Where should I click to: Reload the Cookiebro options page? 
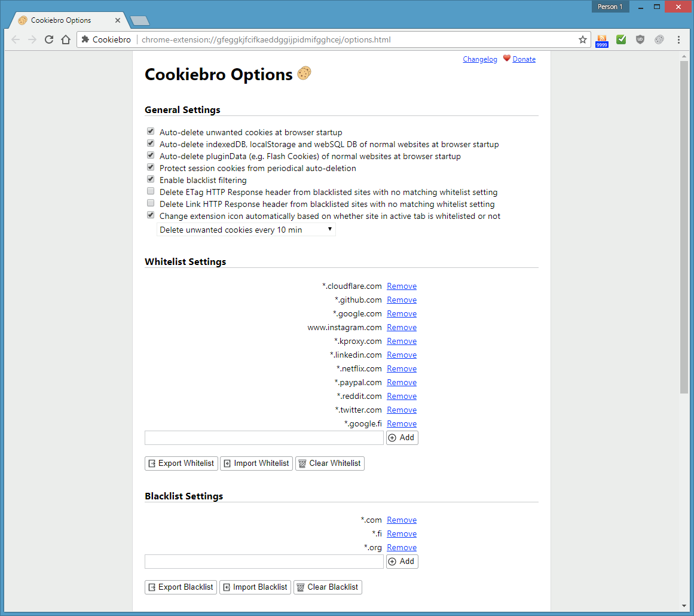point(49,39)
